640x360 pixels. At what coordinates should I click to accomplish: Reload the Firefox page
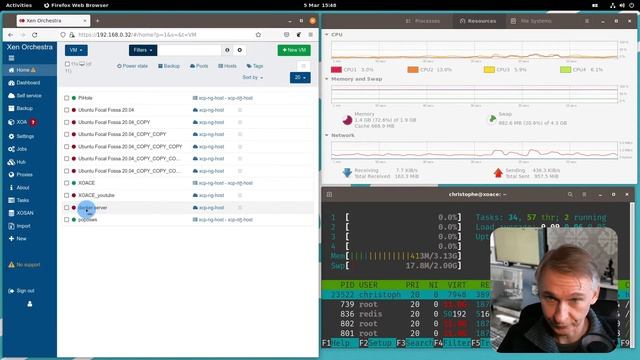coord(35,35)
